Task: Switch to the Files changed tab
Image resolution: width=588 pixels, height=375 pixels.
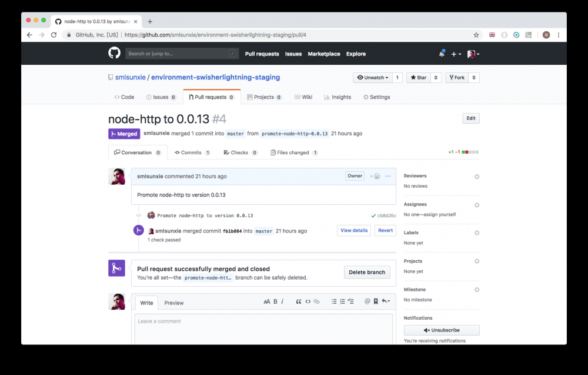Action: tap(294, 152)
